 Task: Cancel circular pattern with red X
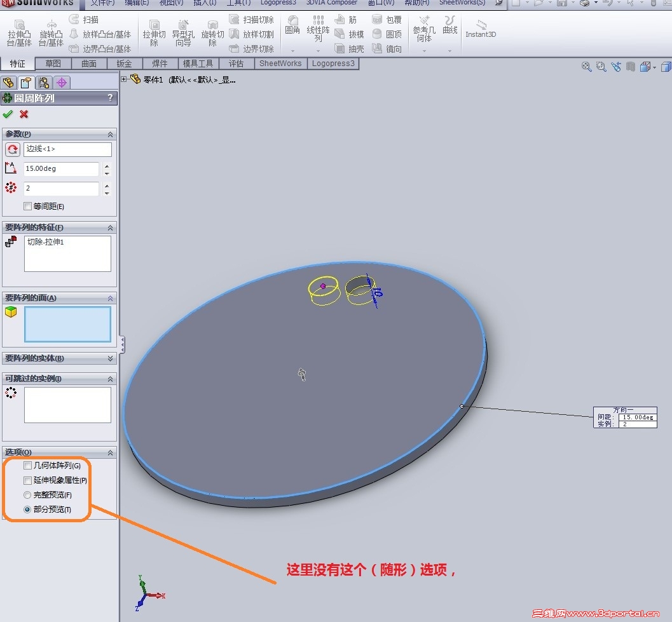(24, 114)
